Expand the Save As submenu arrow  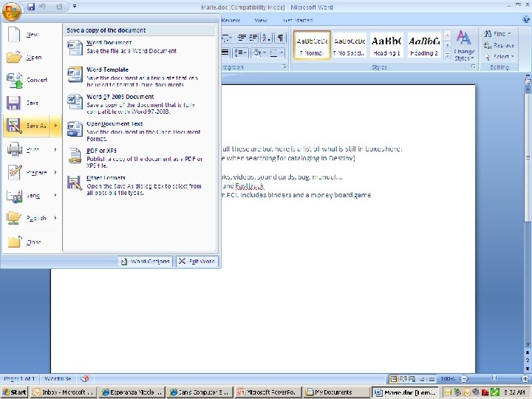pyautogui.click(x=55, y=126)
